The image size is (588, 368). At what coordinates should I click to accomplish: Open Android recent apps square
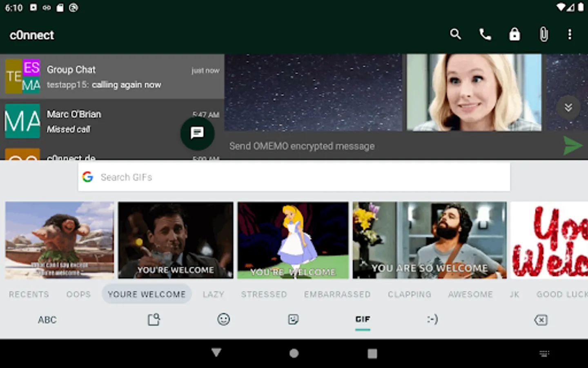click(x=372, y=353)
